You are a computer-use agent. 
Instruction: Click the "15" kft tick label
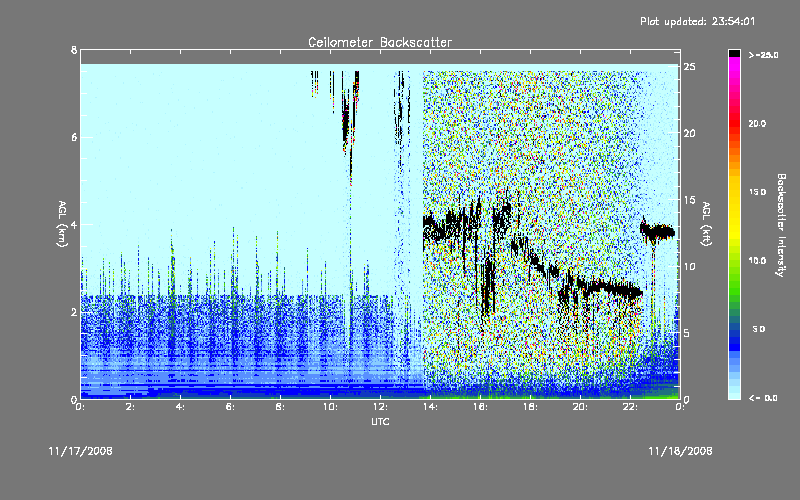690,200
